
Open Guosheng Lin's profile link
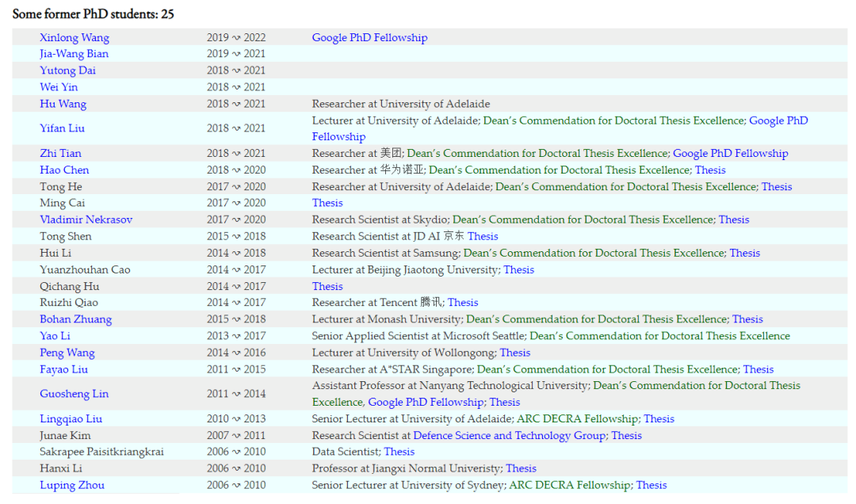(74, 394)
